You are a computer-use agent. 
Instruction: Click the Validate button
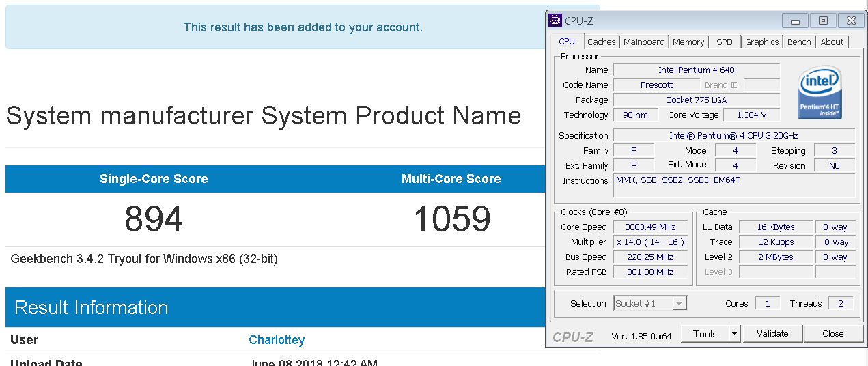tap(772, 334)
